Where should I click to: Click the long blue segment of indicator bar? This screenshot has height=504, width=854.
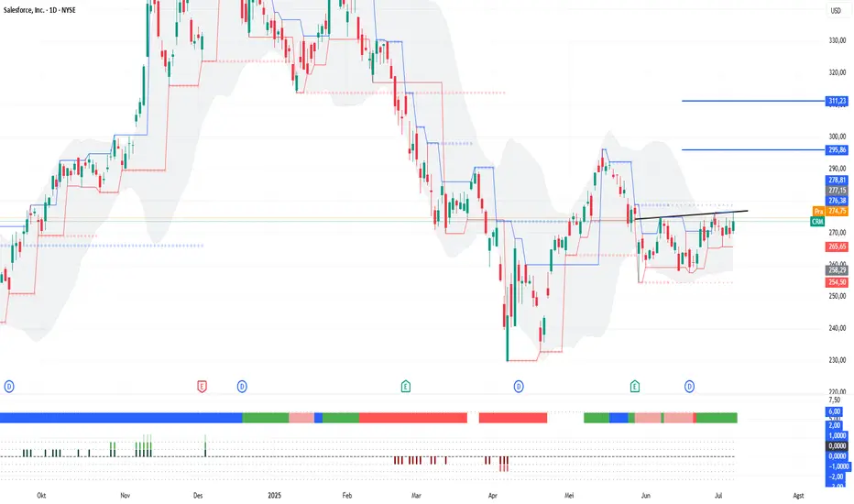[121, 418]
